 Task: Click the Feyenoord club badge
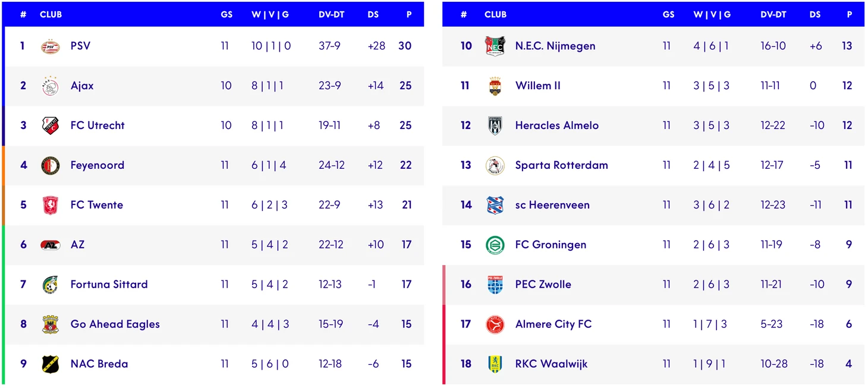click(51, 165)
